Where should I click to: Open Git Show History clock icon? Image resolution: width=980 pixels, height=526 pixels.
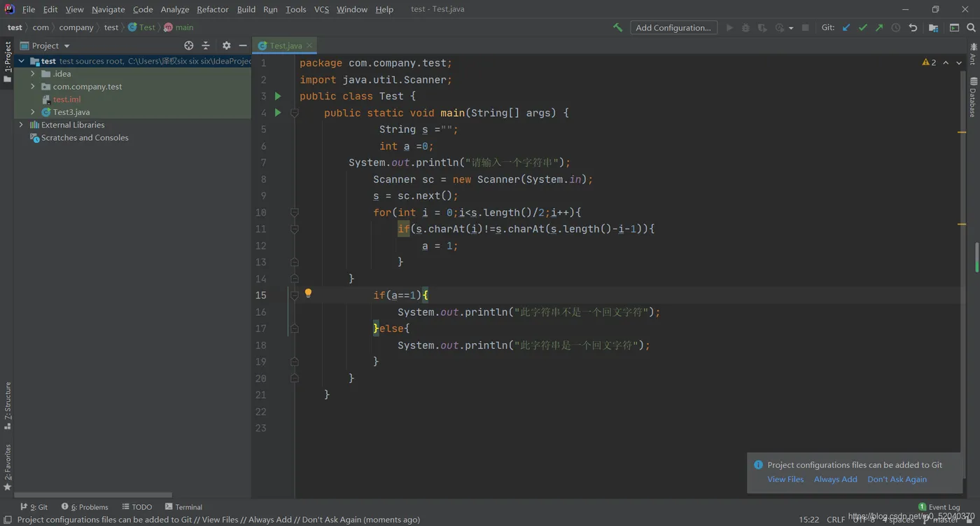point(896,27)
